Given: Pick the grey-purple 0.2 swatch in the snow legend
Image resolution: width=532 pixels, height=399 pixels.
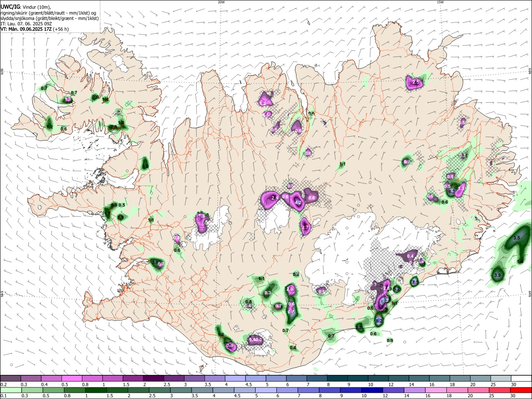Looking at the screenshot, I should tap(10, 379).
